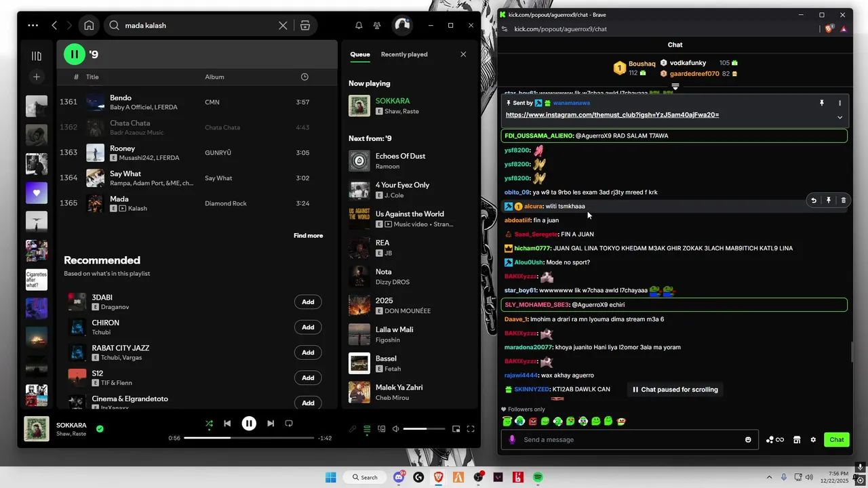868x488 pixels.
Task: Open Spotify mini player
Action: (x=456, y=429)
